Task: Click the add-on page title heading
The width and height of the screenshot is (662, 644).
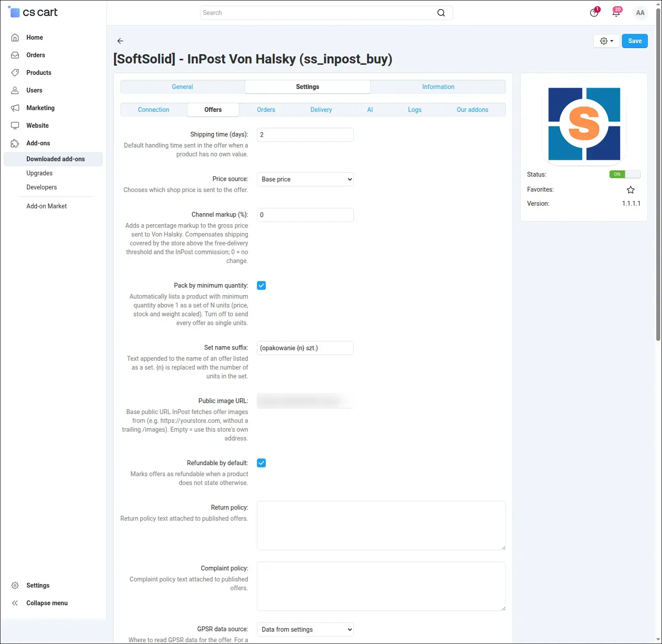Action: 253,59
